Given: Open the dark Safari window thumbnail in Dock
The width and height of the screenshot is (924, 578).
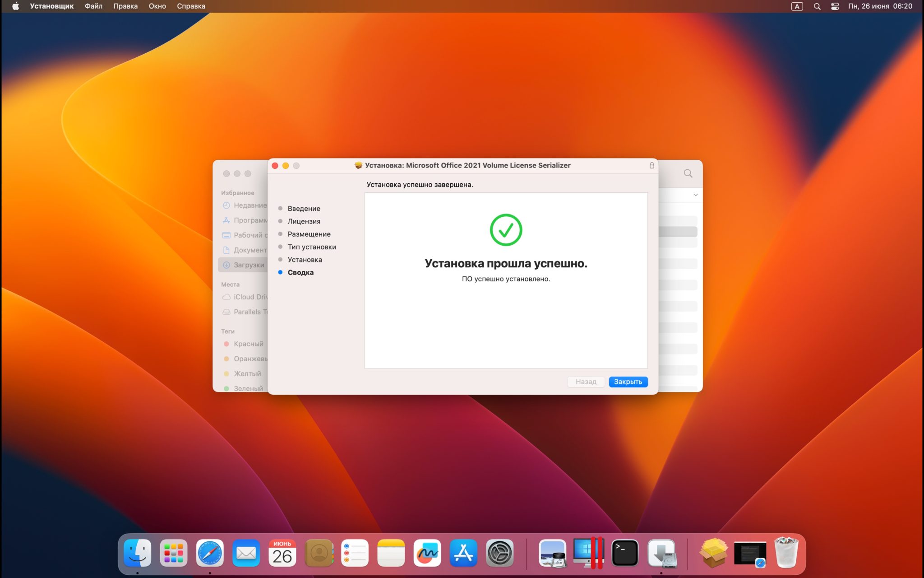Looking at the screenshot, I should [750, 554].
